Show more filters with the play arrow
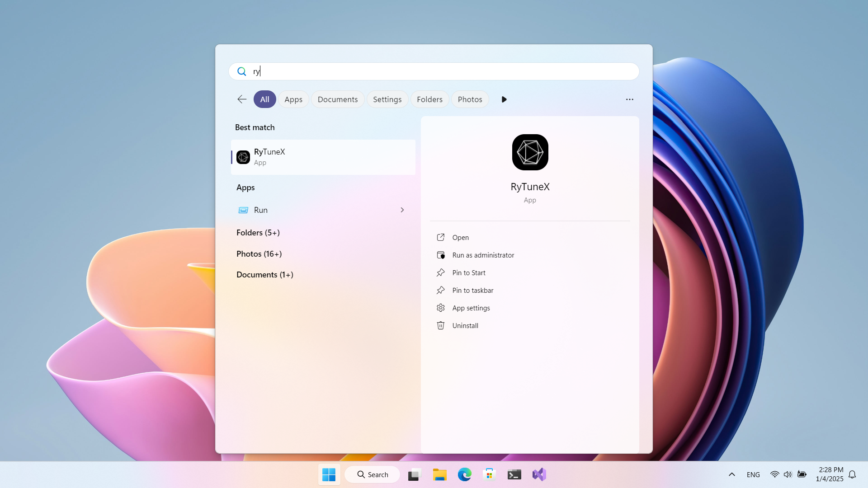This screenshot has height=488, width=868. (504, 99)
